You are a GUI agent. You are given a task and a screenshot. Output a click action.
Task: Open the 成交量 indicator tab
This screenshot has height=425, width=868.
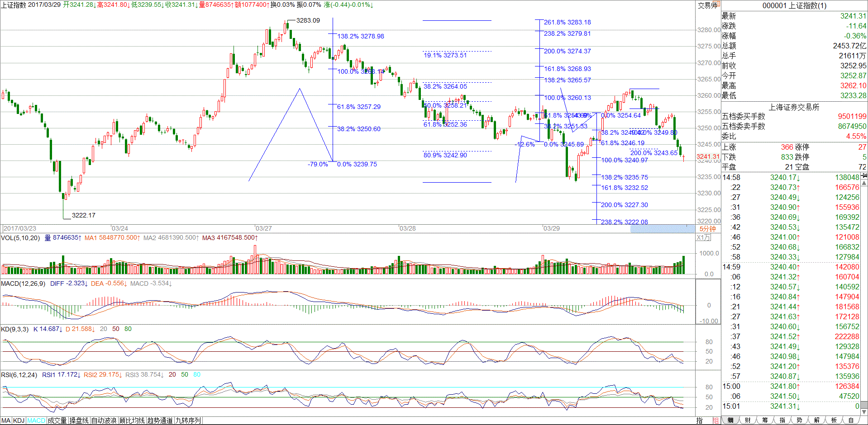(57, 420)
